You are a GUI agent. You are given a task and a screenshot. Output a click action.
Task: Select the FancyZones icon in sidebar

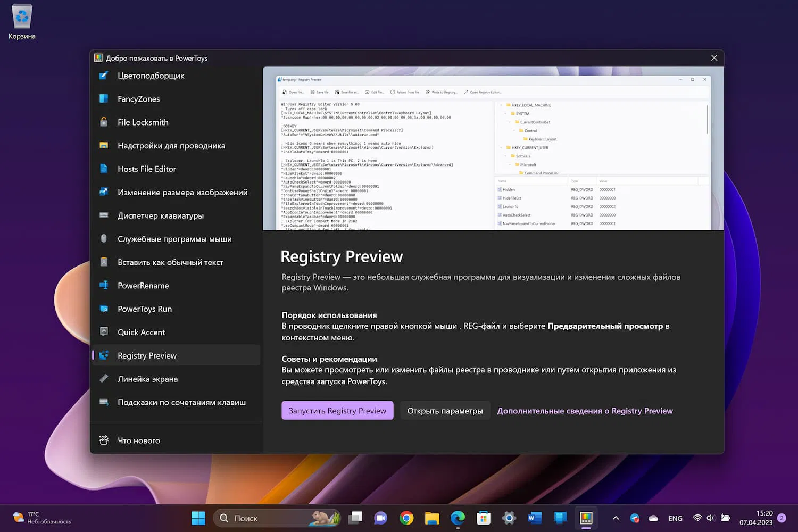pos(104,98)
